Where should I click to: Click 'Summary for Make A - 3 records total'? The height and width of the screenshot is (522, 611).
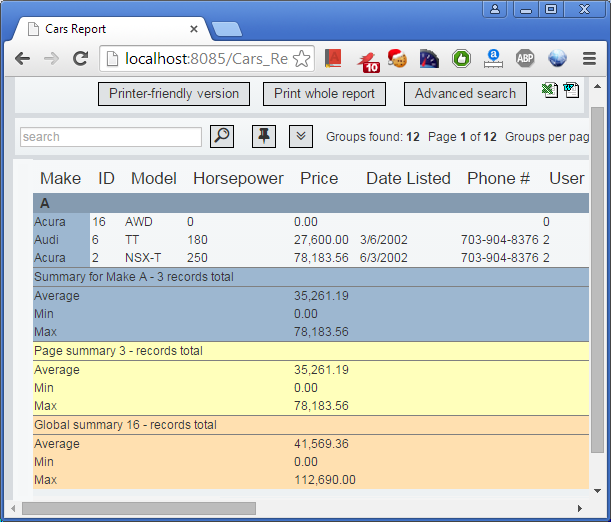click(134, 277)
